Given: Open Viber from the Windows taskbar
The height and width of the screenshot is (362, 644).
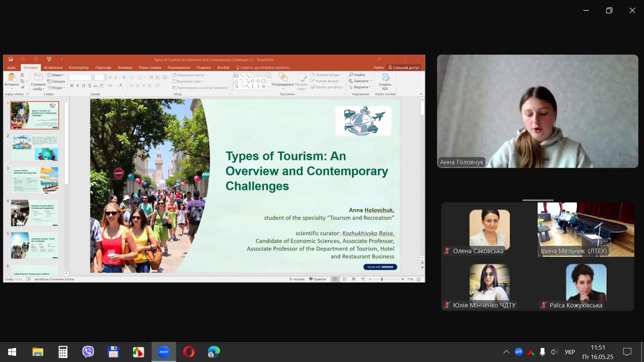Looking at the screenshot, I should click(x=88, y=352).
